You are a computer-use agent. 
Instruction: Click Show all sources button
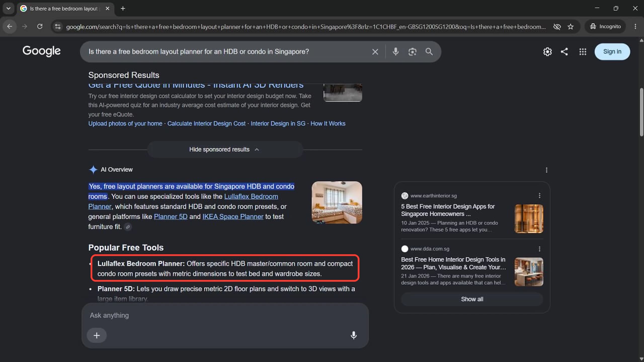coord(472,299)
